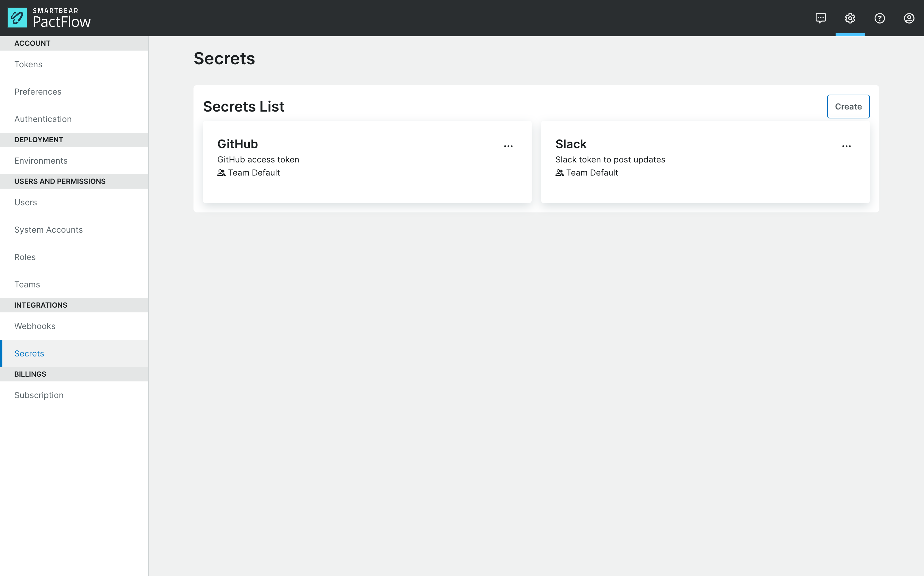The image size is (924, 576).
Task: Navigate to Users section
Action: tap(25, 202)
